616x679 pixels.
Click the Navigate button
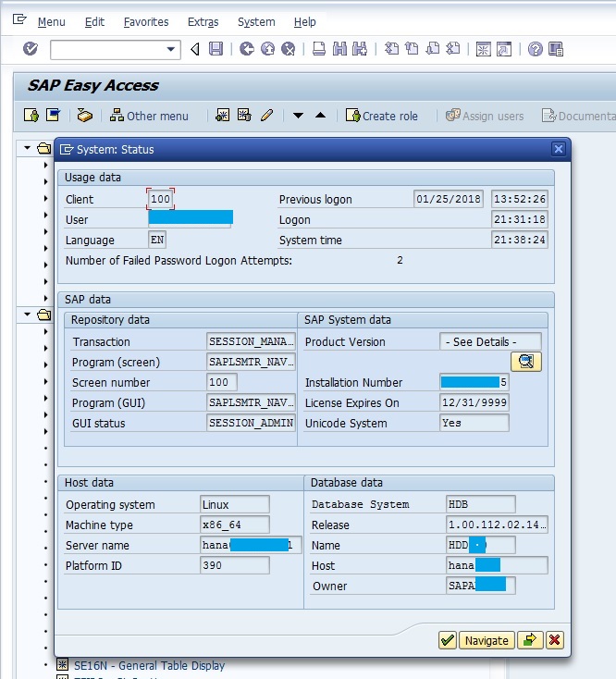pos(487,640)
